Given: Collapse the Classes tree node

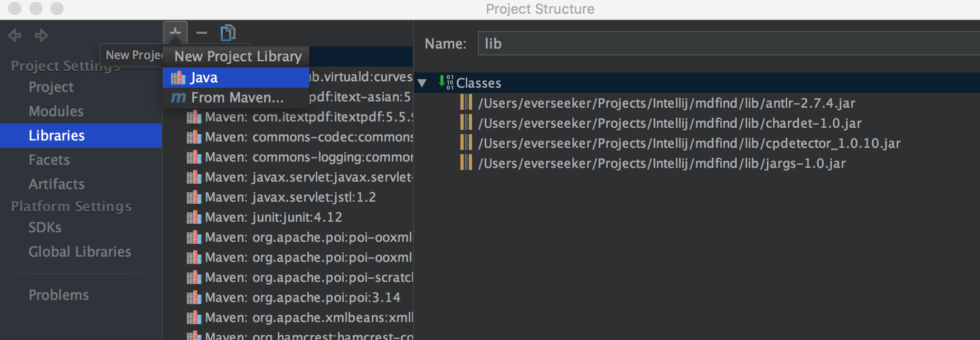Looking at the screenshot, I should (x=422, y=83).
